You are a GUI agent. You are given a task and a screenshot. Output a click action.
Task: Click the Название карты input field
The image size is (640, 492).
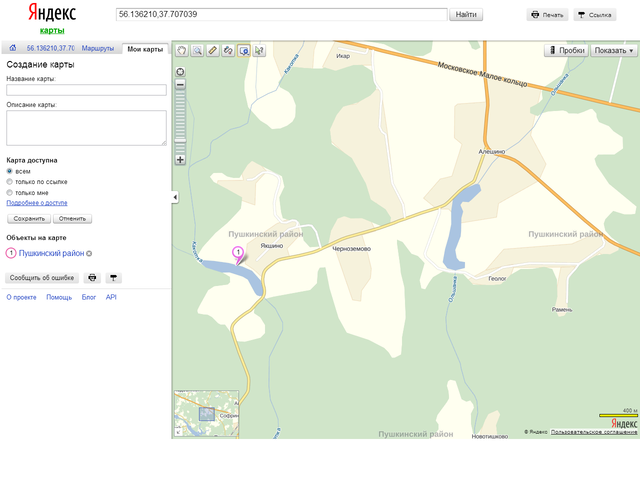(87, 90)
